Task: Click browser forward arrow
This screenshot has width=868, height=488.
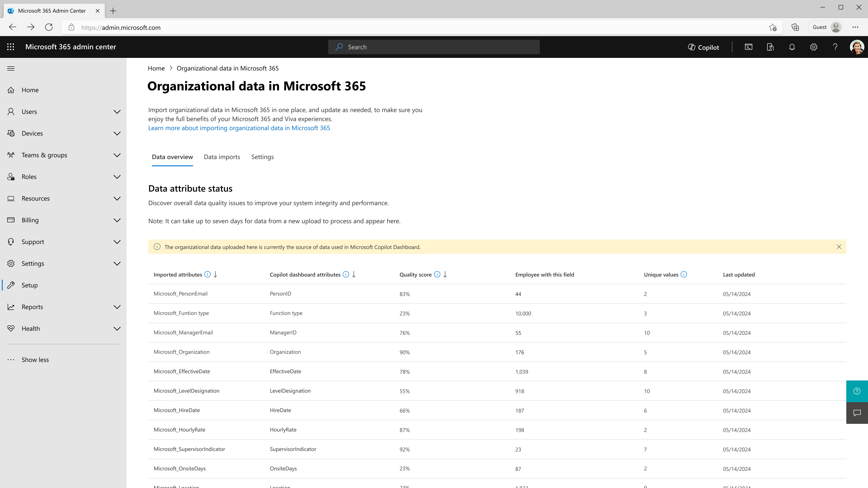Action: [x=31, y=27]
